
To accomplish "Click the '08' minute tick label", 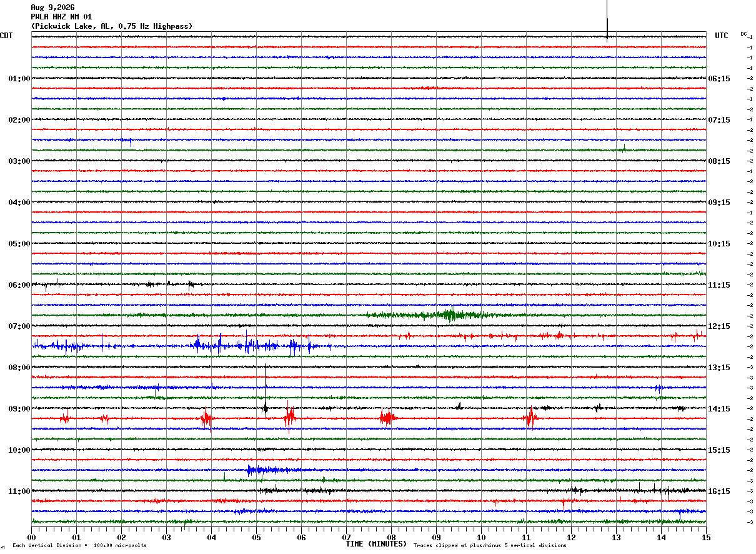I will coord(392,537).
